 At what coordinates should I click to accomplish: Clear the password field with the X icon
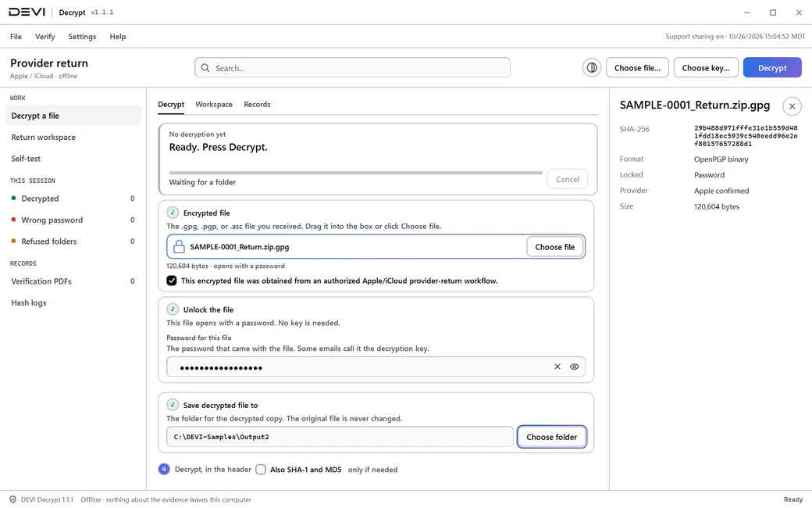click(557, 367)
